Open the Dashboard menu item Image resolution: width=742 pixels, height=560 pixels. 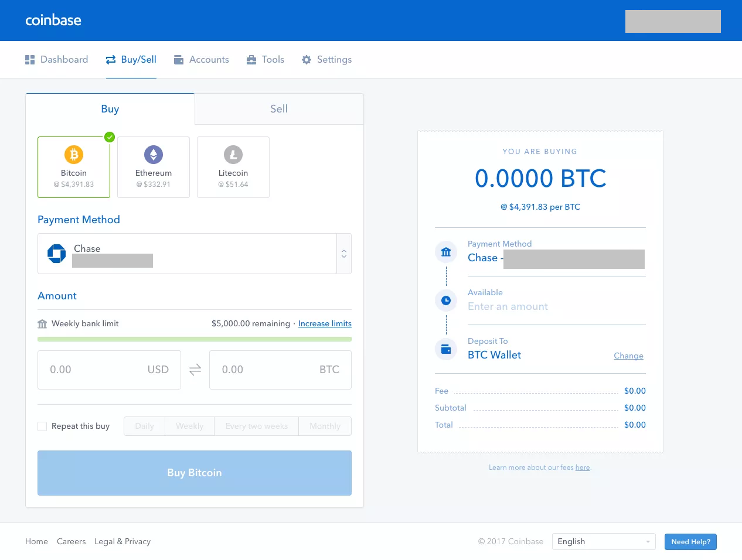pyautogui.click(x=57, y=60)
